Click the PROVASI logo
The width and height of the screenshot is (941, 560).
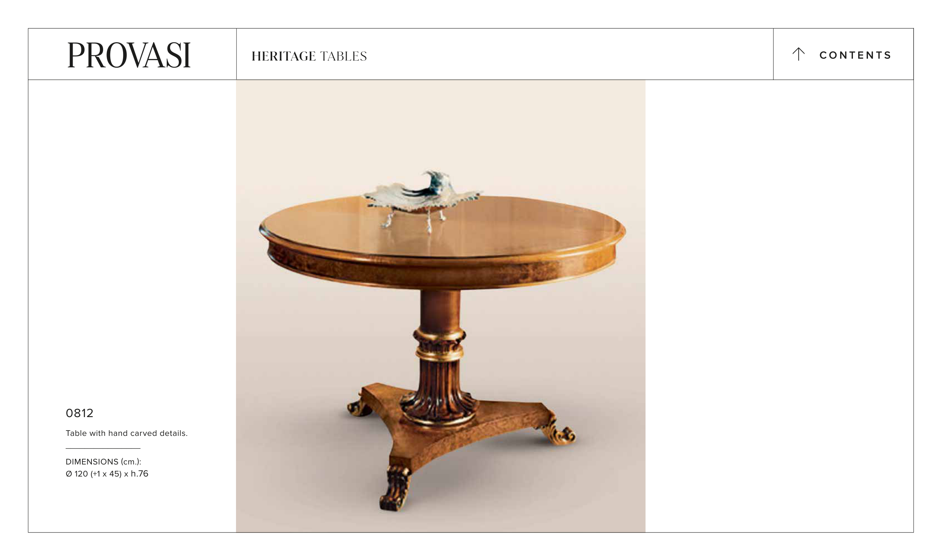tap(129, 55)
